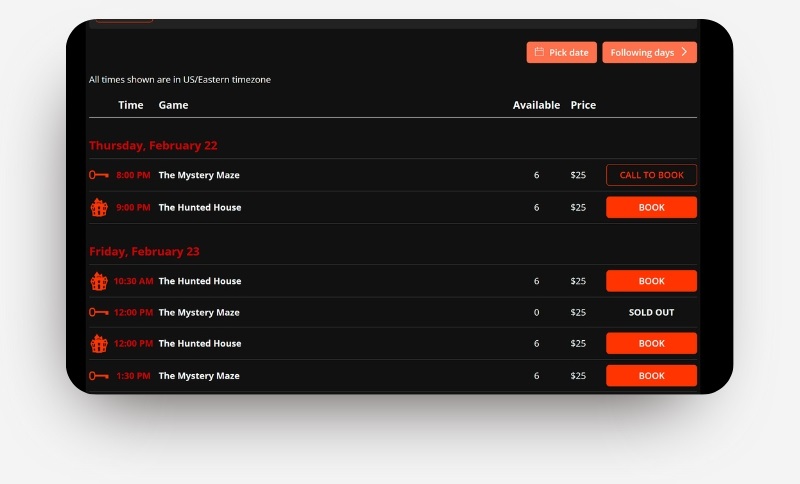The width and height of the screenshot is (800, 484).
Task: Book the 10:30 AM Hunted House slot
Action: [651, 281]
